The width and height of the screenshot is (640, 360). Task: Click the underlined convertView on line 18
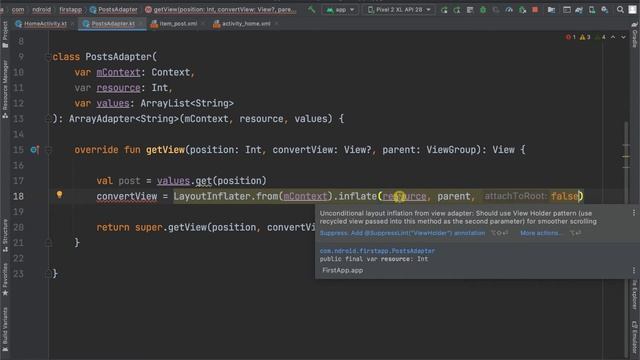click(x=127, y=196)
